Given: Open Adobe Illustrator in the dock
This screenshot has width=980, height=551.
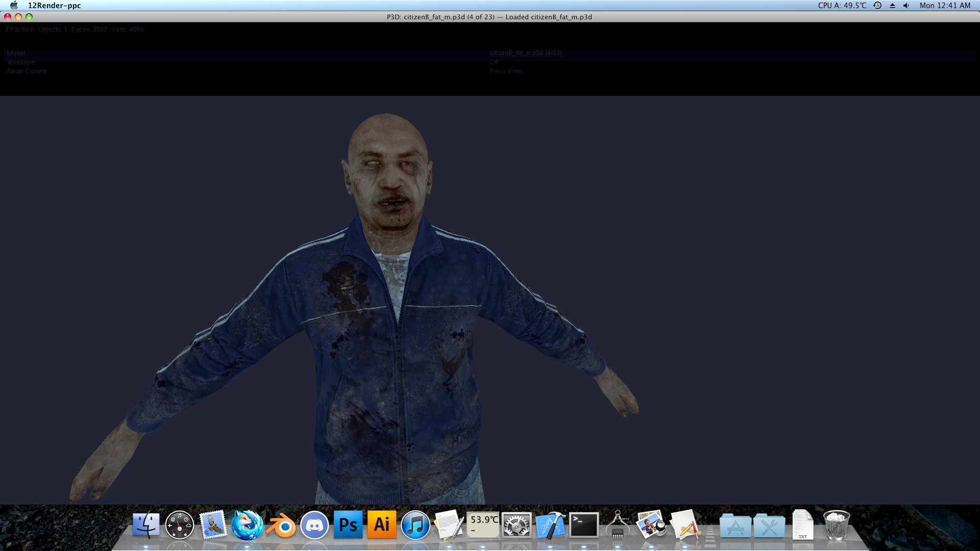Looking at the screenshot, I should (382, 524).
